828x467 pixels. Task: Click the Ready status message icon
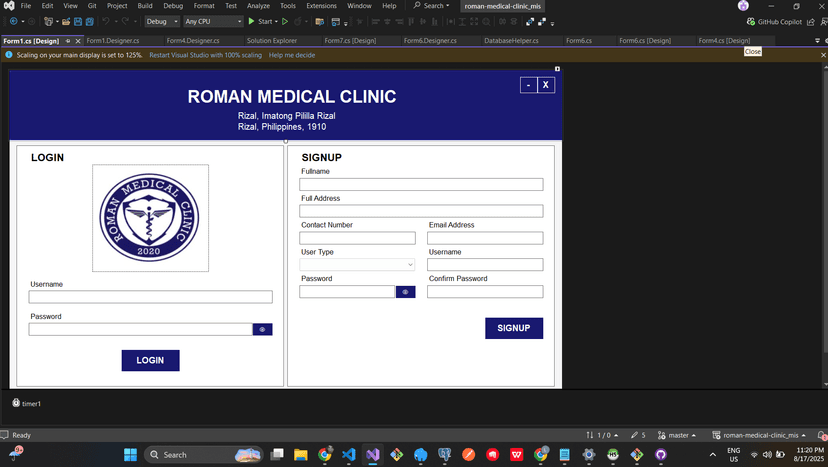coord(5,435)
